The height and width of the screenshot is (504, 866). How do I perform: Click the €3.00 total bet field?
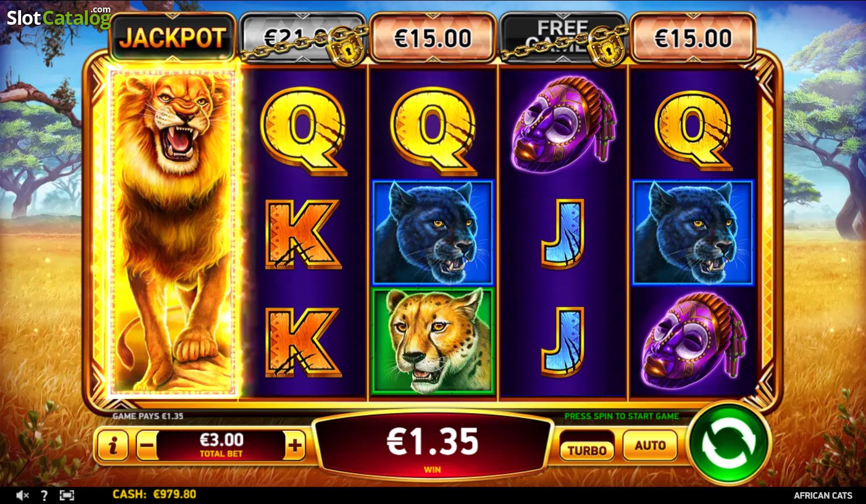(x=221, y=445)
